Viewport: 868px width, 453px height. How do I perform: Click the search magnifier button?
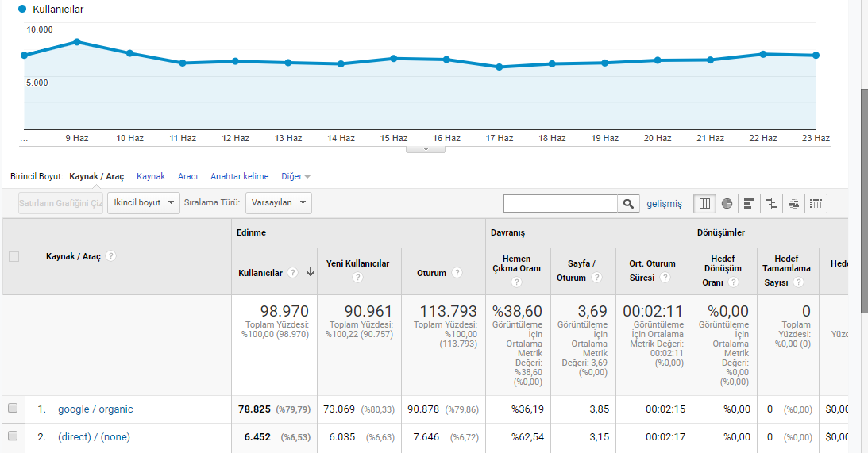tap(628, 204)
